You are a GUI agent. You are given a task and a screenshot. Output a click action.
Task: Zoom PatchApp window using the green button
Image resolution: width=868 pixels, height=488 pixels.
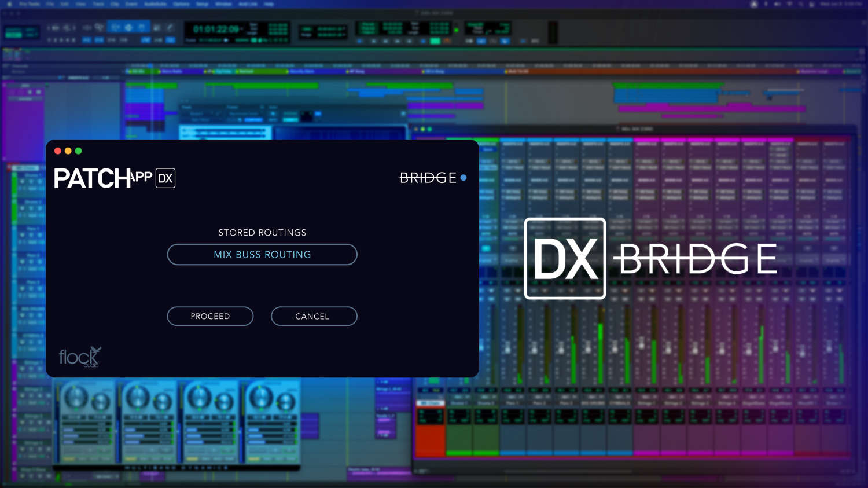79,151
